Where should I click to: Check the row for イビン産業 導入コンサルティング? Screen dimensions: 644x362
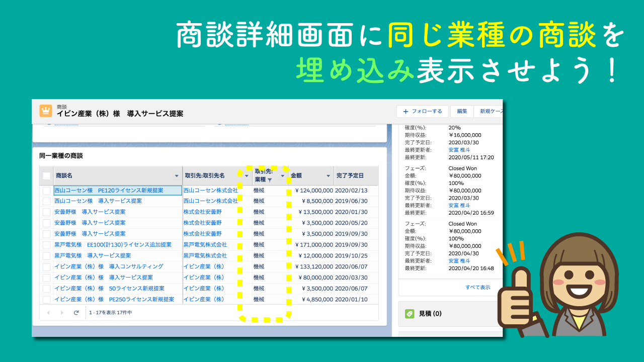(46, 267)
